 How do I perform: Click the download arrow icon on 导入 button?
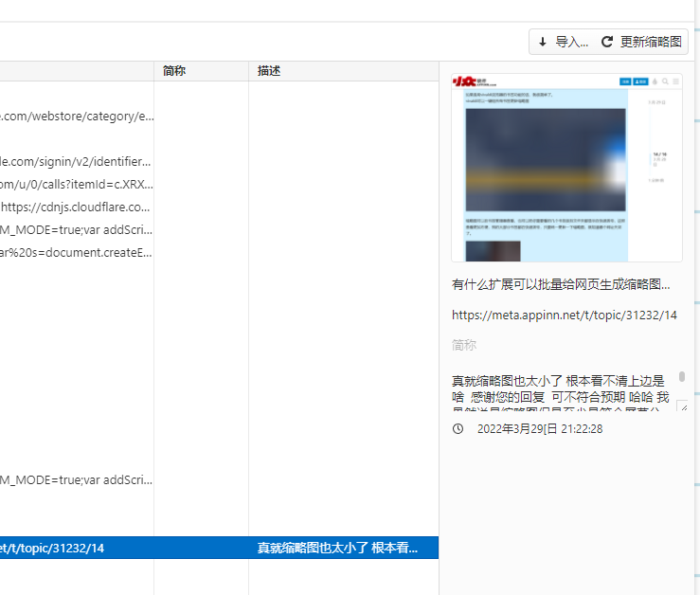(x=543, y=42)
